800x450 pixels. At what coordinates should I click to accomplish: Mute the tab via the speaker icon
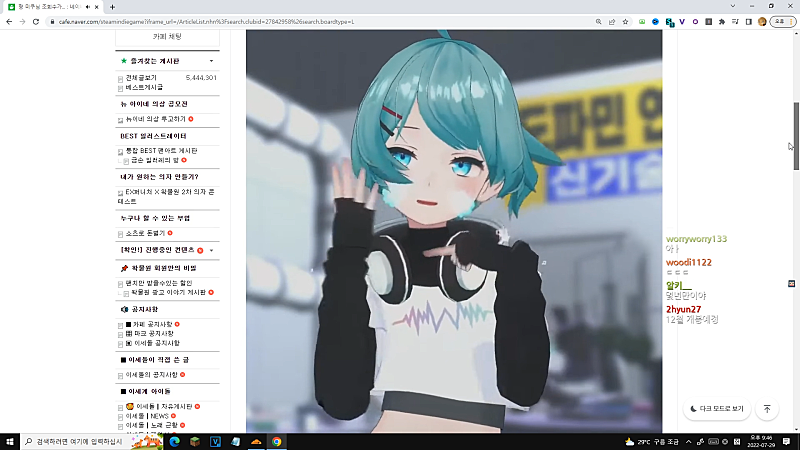tap(88, 7)
